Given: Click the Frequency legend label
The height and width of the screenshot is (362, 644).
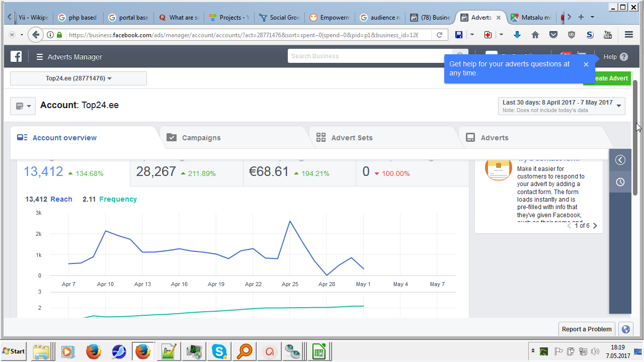Looking at the screenshot, I should pyautogui.click(x=118, y=199).
